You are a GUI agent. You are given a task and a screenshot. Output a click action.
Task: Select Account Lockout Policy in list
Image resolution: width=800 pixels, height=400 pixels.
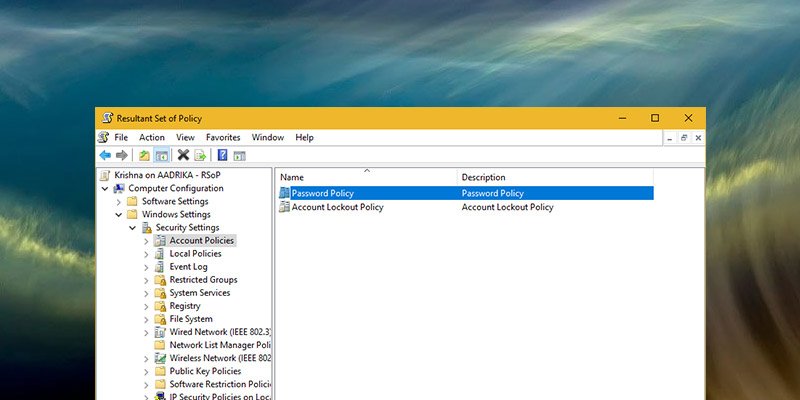pyautogui.click(x=337, y=207)
